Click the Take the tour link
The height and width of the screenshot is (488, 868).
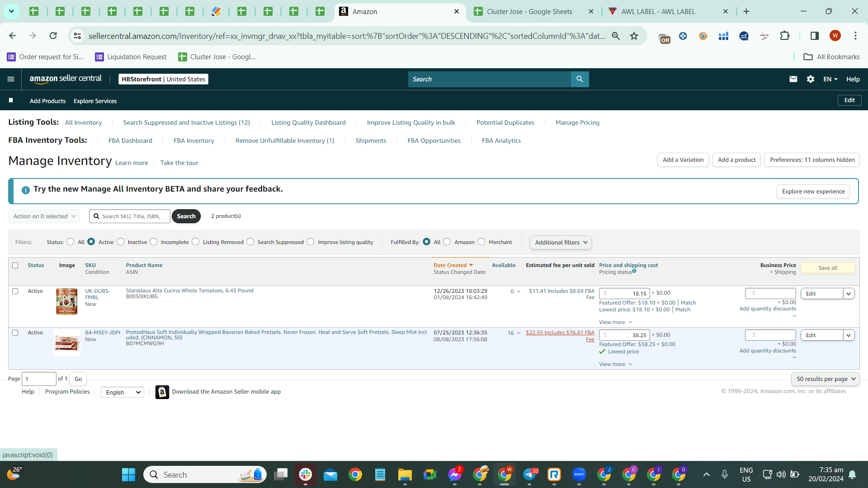coord(179,163)
